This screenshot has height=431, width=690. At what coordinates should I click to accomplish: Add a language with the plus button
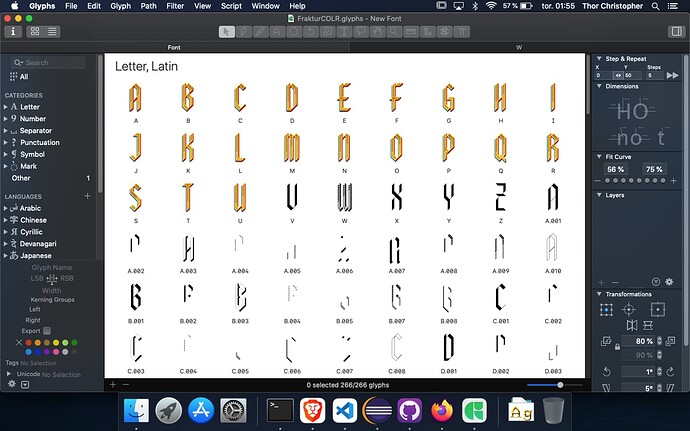[87, 196]
